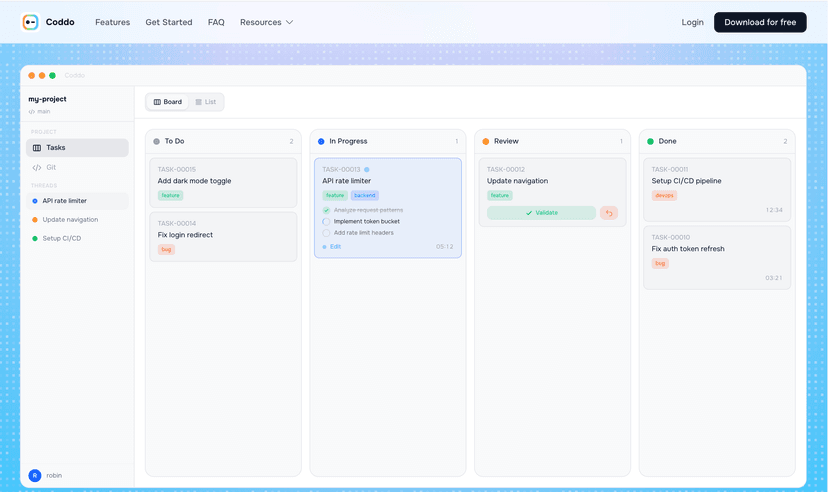
Task: Open the Features menu item
Action: pos(112,22)
